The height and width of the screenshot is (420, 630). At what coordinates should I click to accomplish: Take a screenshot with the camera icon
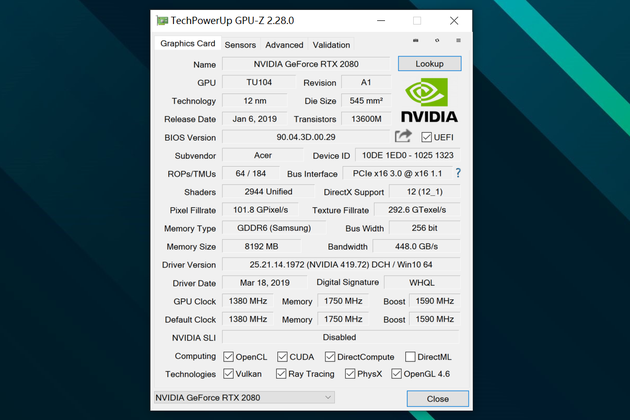tap(415, 41)
